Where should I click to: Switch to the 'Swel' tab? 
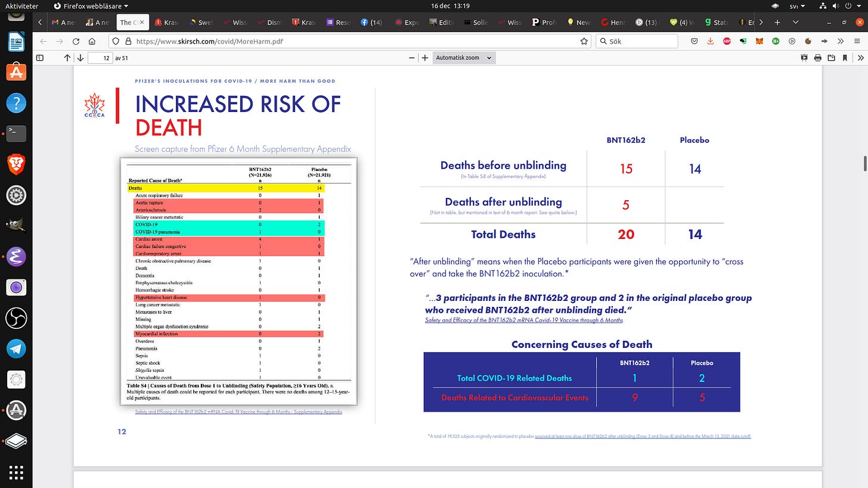(x=201, y=22)
